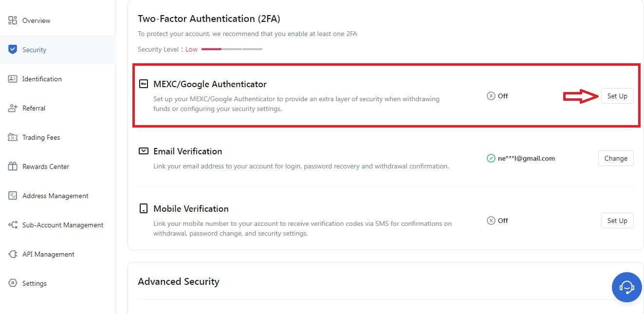
Task: Set up Mobile Verification
Action: click(617, 221)
